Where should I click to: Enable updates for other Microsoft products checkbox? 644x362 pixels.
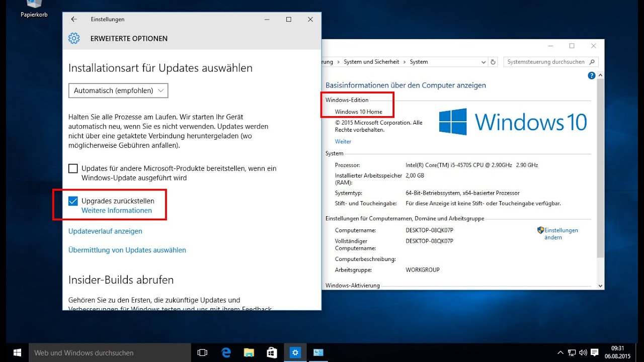click(73, 168)
